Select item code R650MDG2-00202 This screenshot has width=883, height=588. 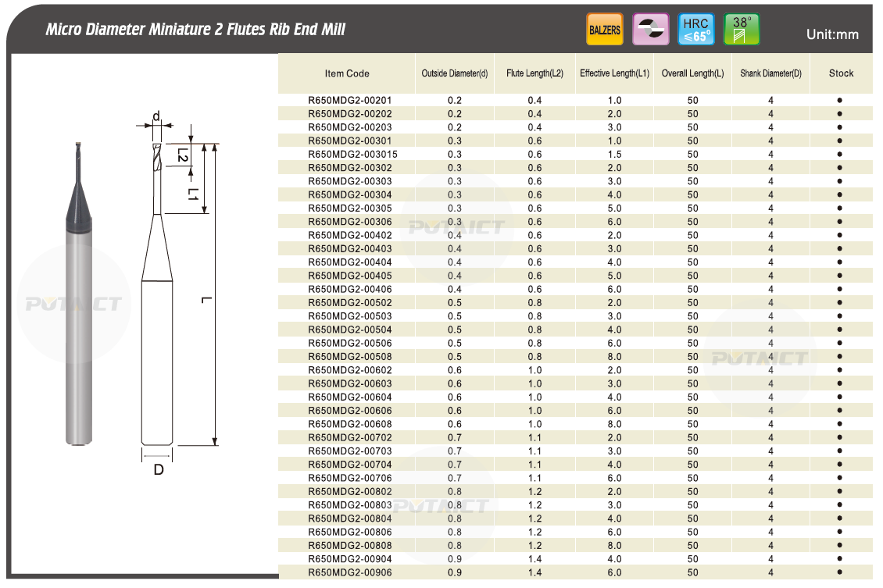tap(350, 114)
